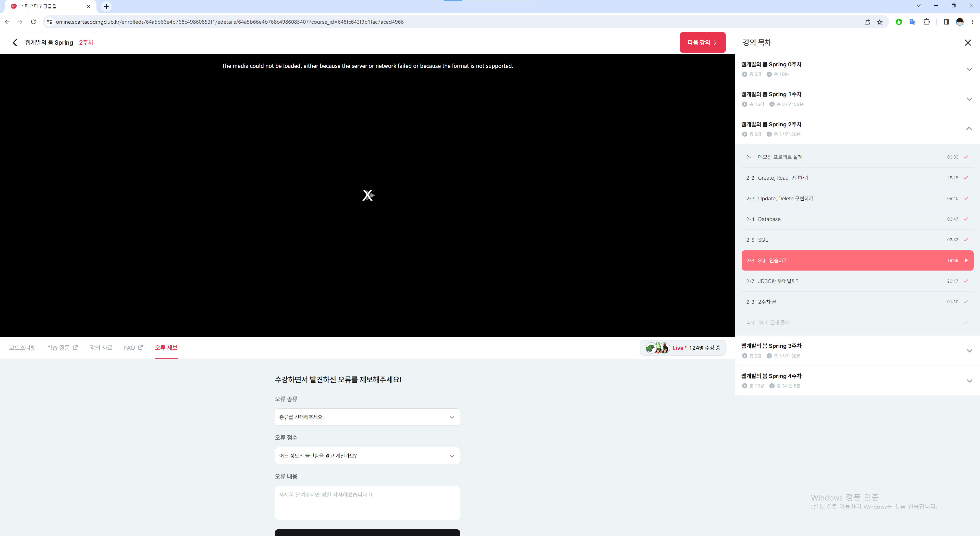This screenshot has width=980, height=536.
Task: Collapse 웹개발의 봄 Spring 2주차 section
Action: 969,129
